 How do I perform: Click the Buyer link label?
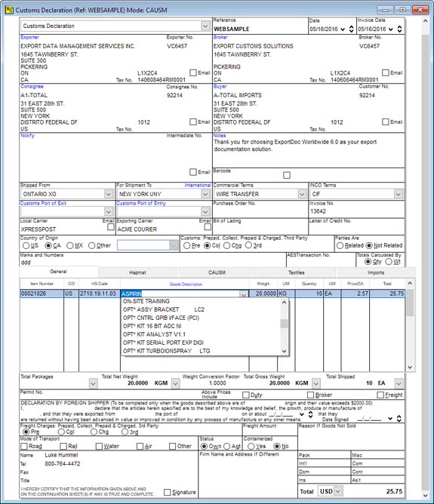220,87
